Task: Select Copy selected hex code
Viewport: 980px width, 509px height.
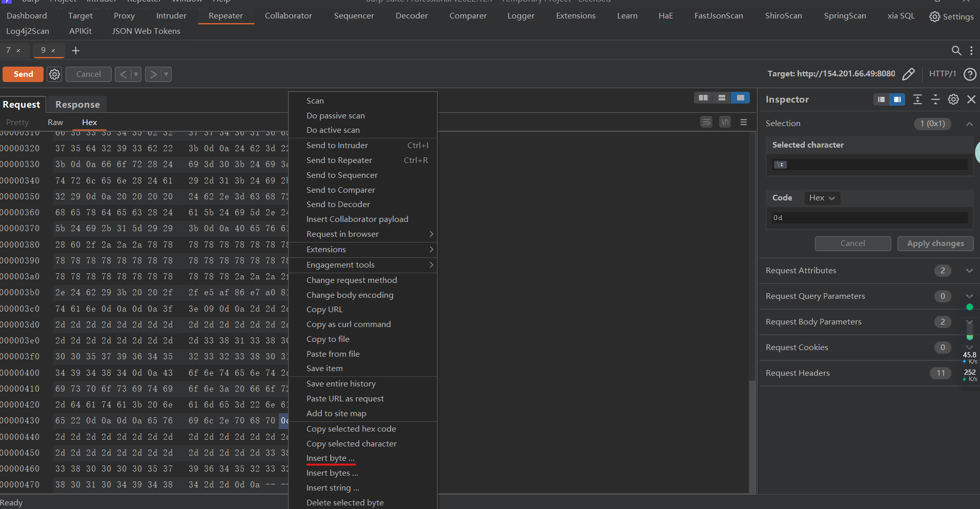Action: coord(363,429)
